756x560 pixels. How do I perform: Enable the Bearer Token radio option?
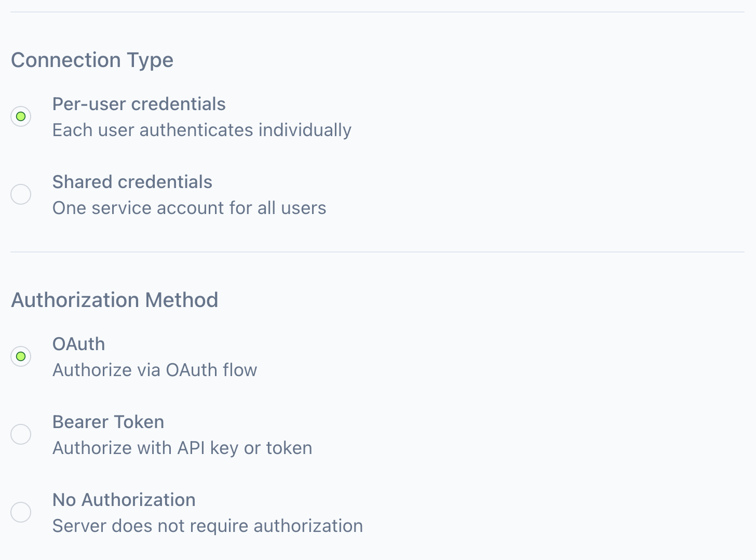click(21, 434)
